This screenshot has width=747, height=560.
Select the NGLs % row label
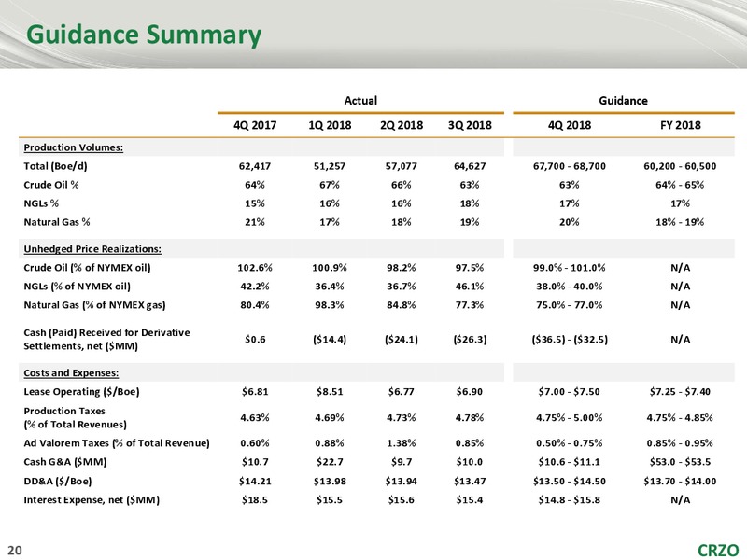pos(41,203)
